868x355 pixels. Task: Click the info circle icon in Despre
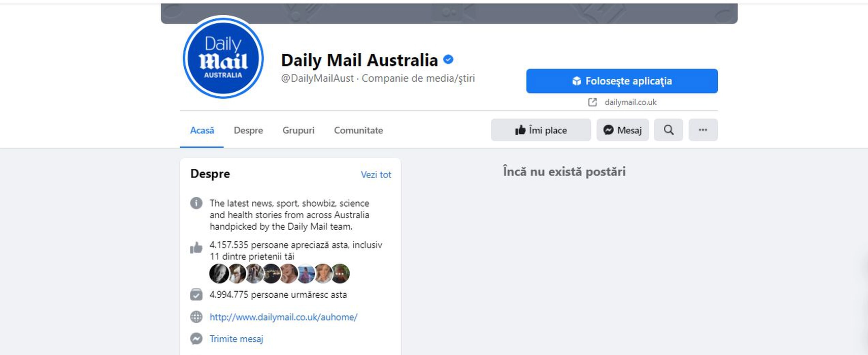[x=196, y=203]
